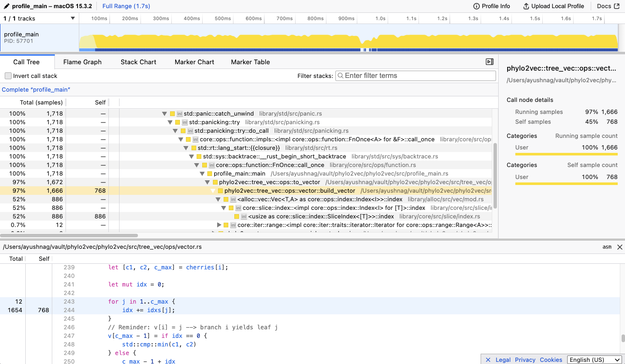
Task: Enable Invert call stack checkbox
Action: [8, 76]
